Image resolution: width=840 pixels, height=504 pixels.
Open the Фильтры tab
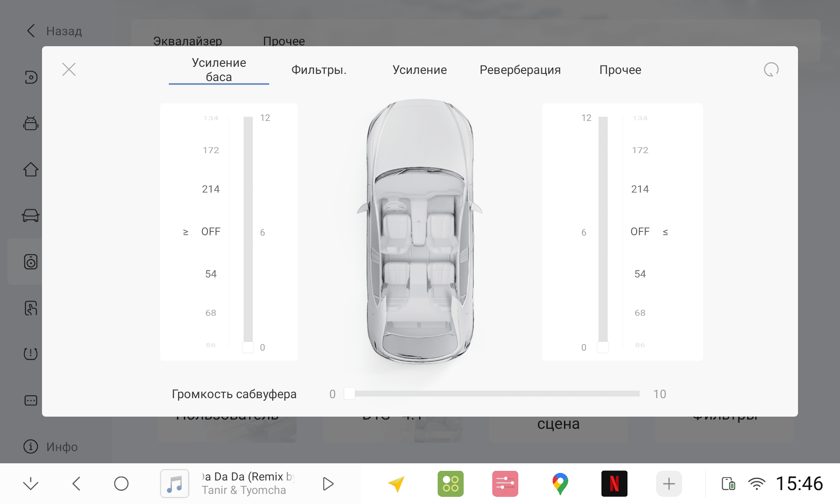click(319, 70)
